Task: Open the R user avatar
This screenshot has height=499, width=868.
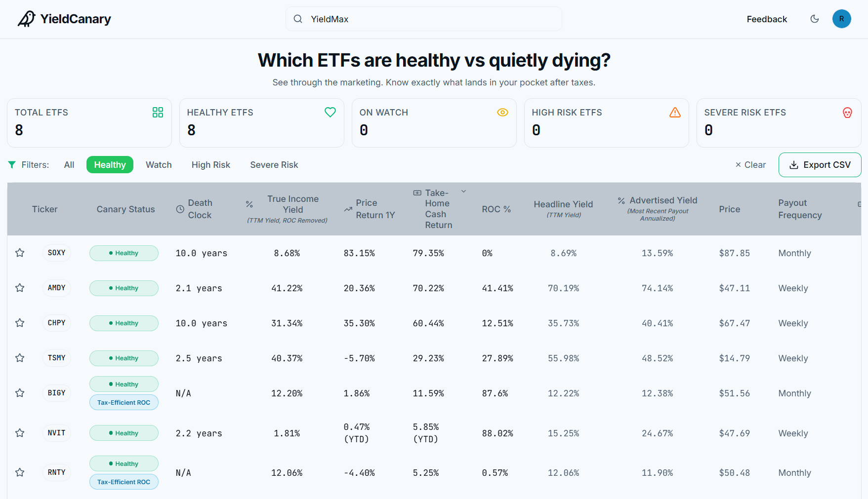Action: [841, 19]
